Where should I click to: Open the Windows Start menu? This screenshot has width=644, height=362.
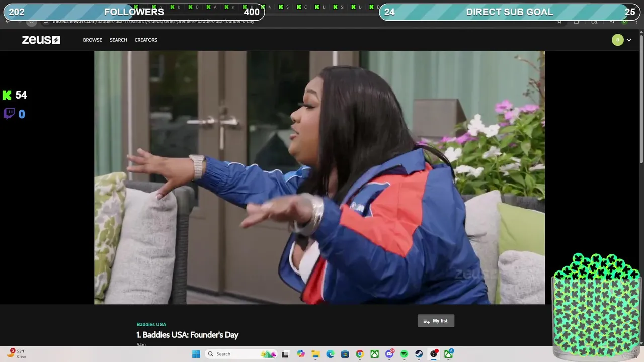tap(196, 354)
